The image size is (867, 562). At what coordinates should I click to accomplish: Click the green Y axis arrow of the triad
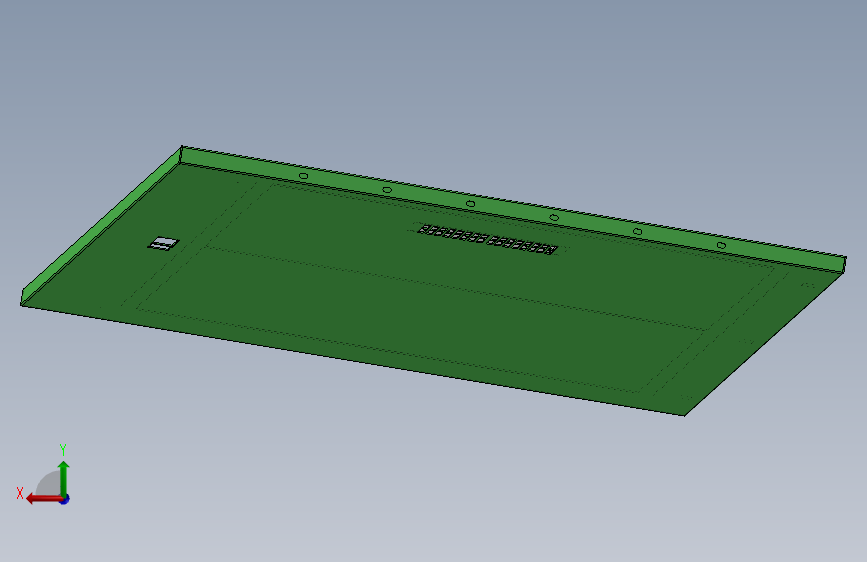point(64,478)
